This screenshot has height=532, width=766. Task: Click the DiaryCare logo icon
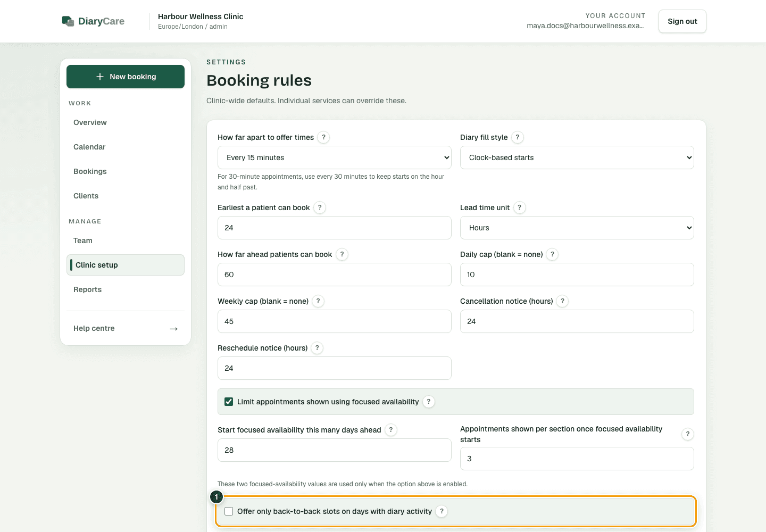coord(68,21)
